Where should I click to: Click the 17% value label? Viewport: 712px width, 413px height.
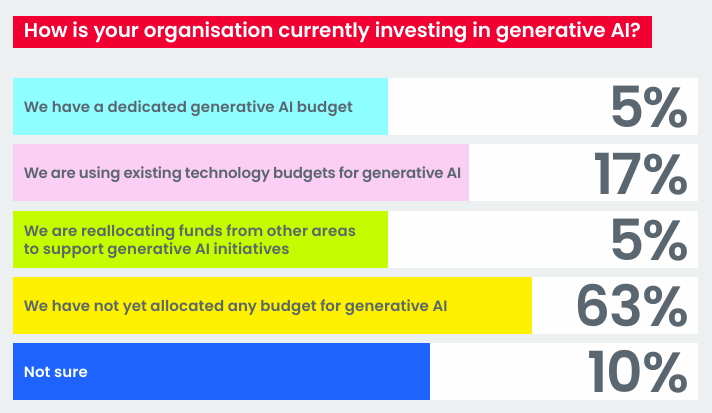(641, 173)
